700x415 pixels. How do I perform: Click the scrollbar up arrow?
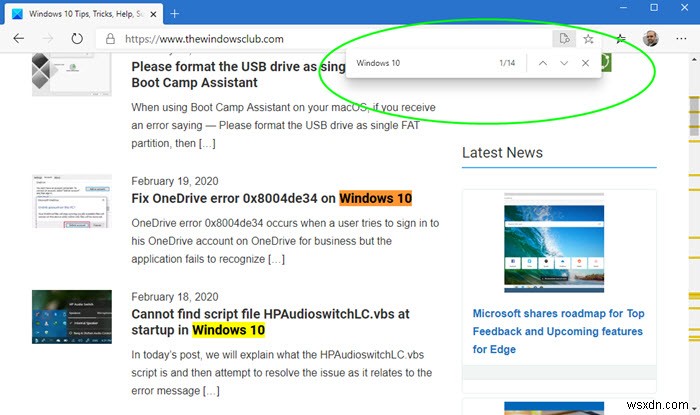pyautogui.click(x=694, y=59)
